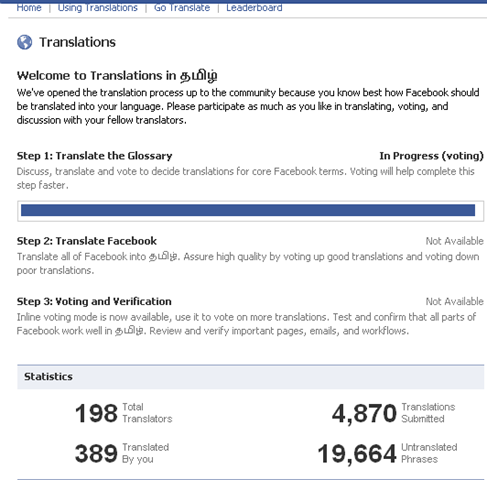The image size is (487, 480).
Task: Click Step 2 Not Available status
Action: [455, 241]
